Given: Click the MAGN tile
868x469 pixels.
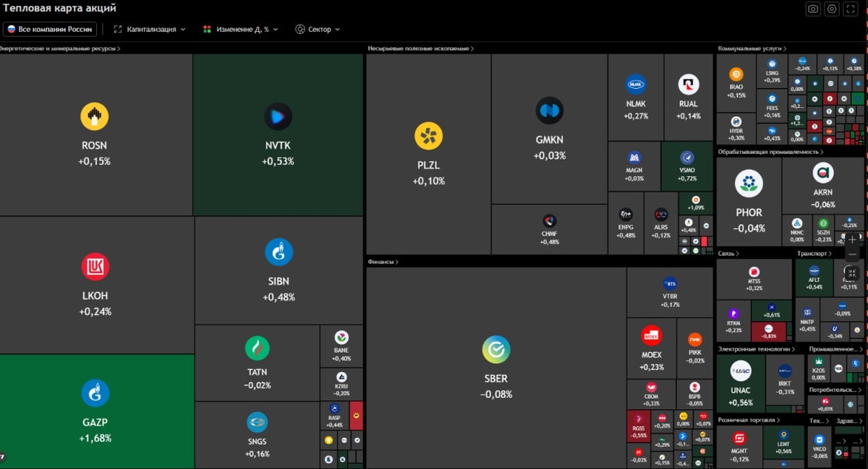Looking at the screenshot, I should pyautogui.click(x=634, y=165).
